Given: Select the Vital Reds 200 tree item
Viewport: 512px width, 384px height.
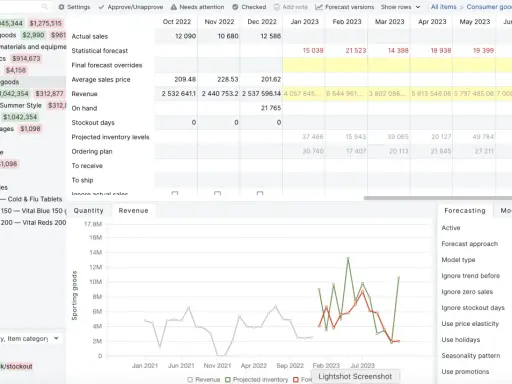Looking at the screenshot, I should point(33,222).
